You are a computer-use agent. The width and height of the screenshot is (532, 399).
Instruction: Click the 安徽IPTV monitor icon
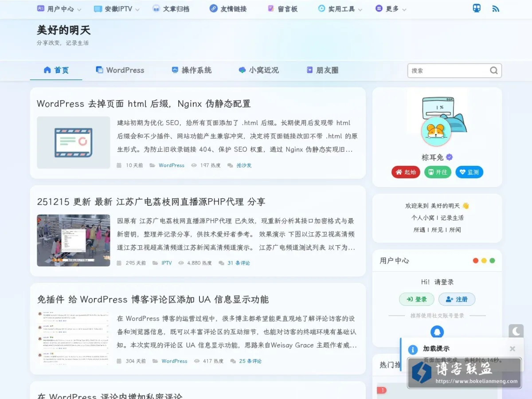click(x=98, y=9)
